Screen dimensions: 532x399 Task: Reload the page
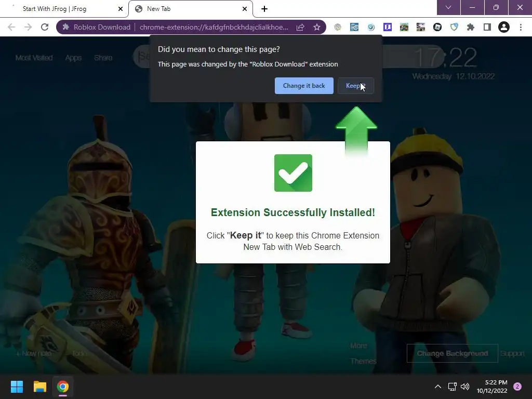click(45, 27)
